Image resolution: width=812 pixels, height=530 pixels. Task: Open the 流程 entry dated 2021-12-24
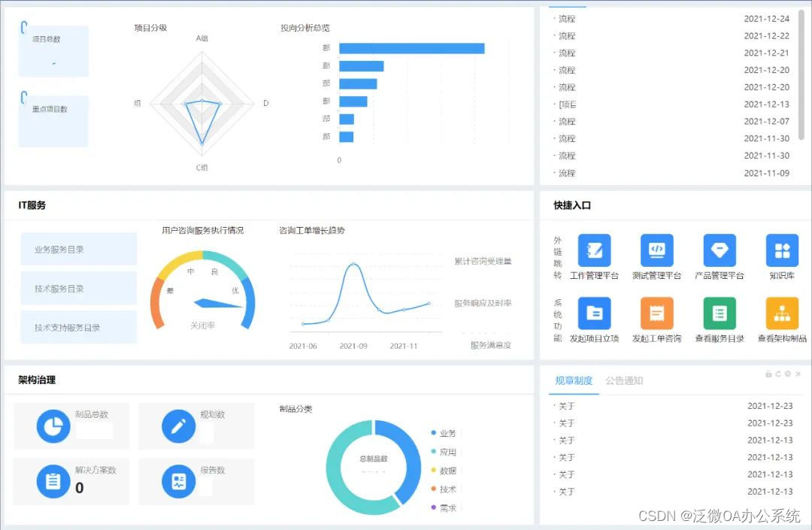[671, 19]
